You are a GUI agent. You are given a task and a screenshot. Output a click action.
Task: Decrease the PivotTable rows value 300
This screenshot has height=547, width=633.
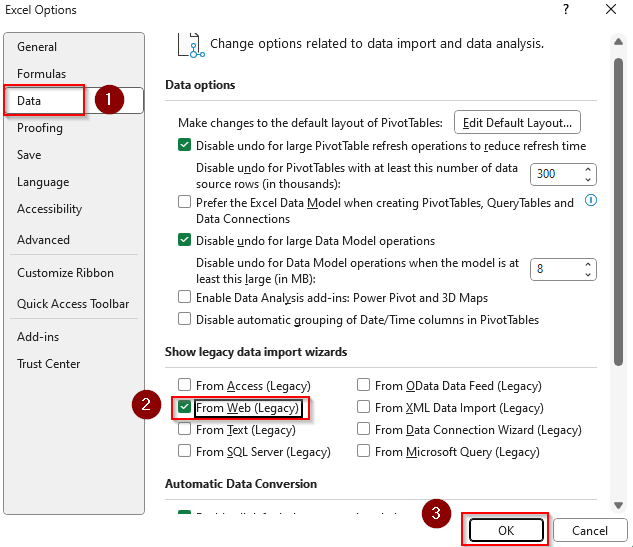click(x=588, y=179)
